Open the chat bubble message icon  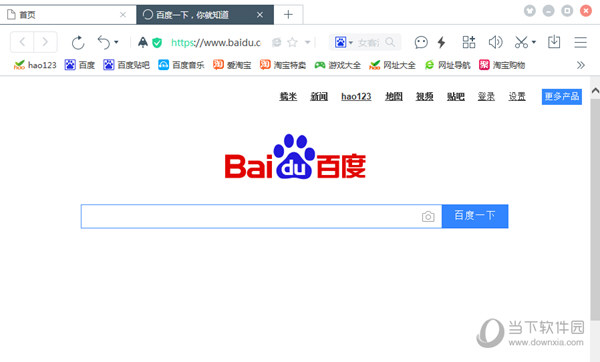point(421,42)
